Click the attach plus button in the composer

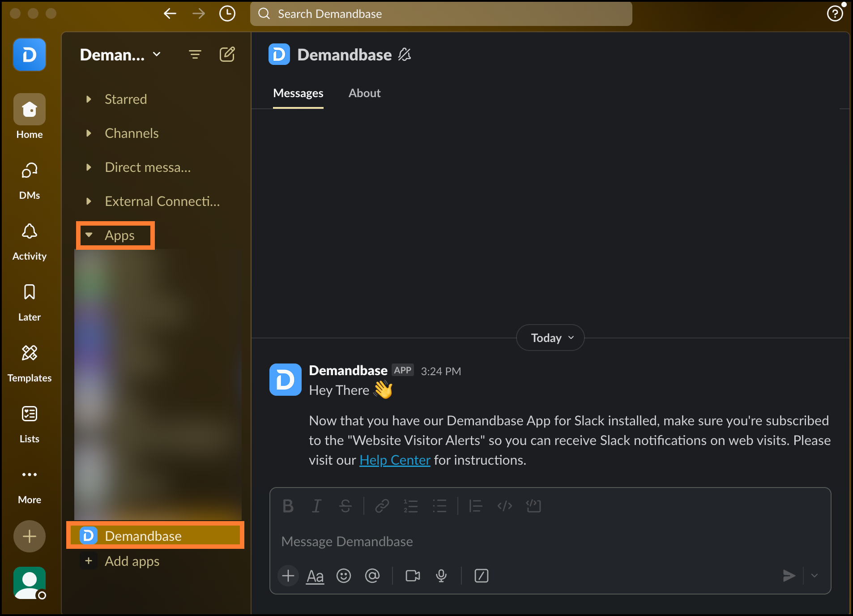pyautogui.click(x=288, y=576)
